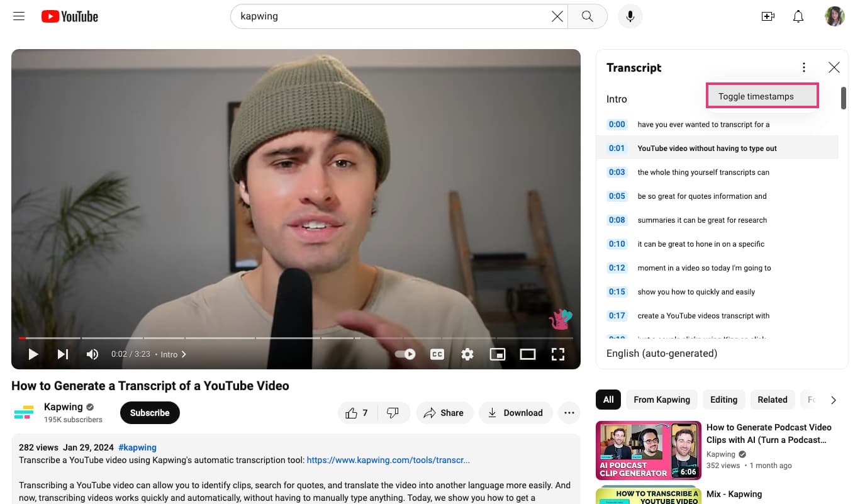Open transcript three-dot options menu
This screenshot has height=504, width=860.
[803, 67]
